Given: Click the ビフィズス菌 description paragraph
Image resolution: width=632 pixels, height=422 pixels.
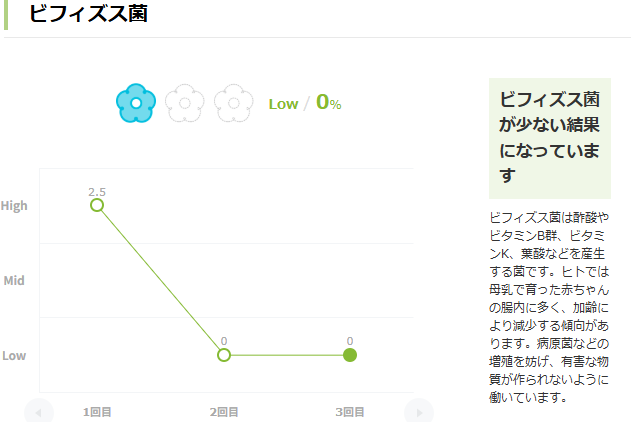Looking at the screenshot, I should [x=549, y=306].
